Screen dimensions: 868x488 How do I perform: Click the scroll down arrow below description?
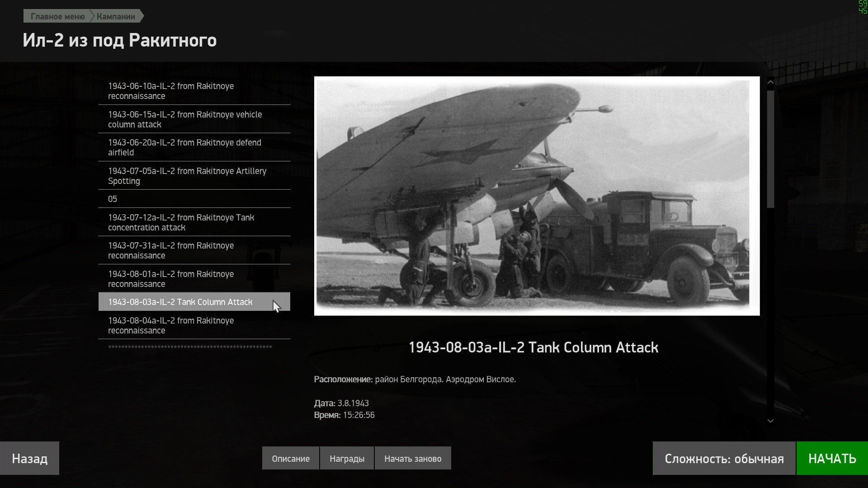click(770, 421)
